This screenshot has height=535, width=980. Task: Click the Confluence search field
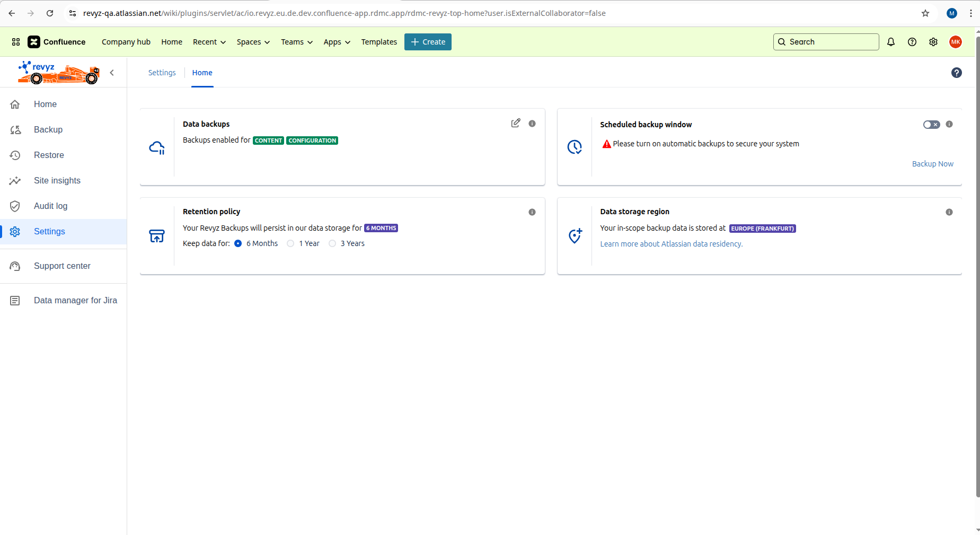click(826, 42)
